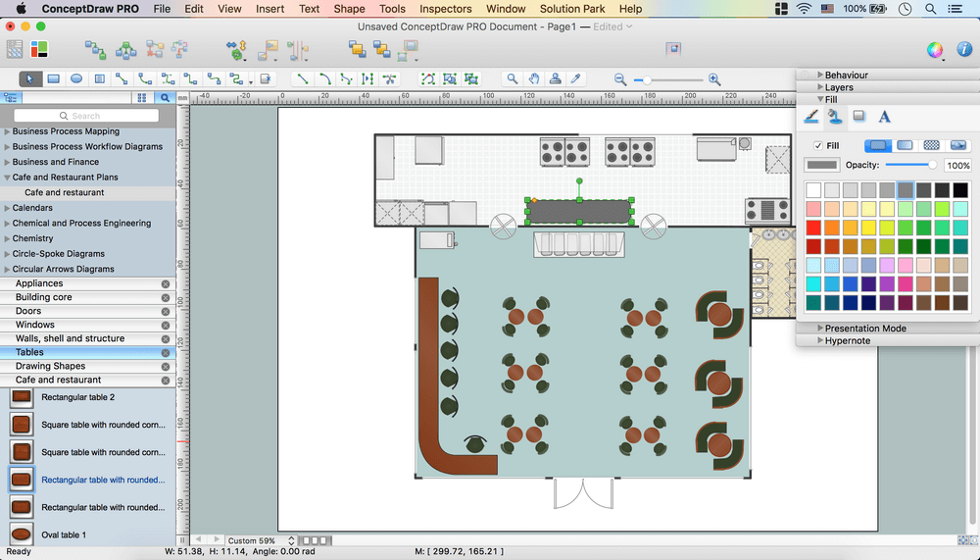Choose the black color swatch
This screenshot has height=560, width=980.
(x=960, y=190)
